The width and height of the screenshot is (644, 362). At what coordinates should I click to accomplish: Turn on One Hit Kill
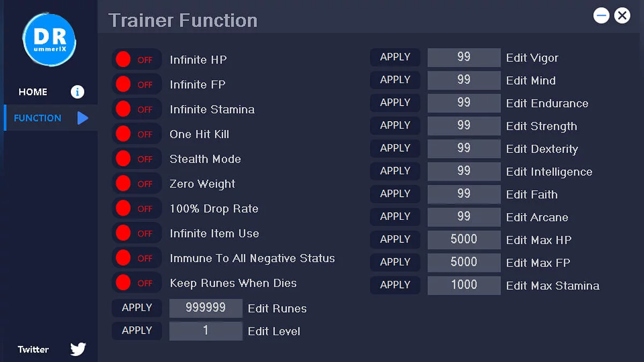coord(136,134)
